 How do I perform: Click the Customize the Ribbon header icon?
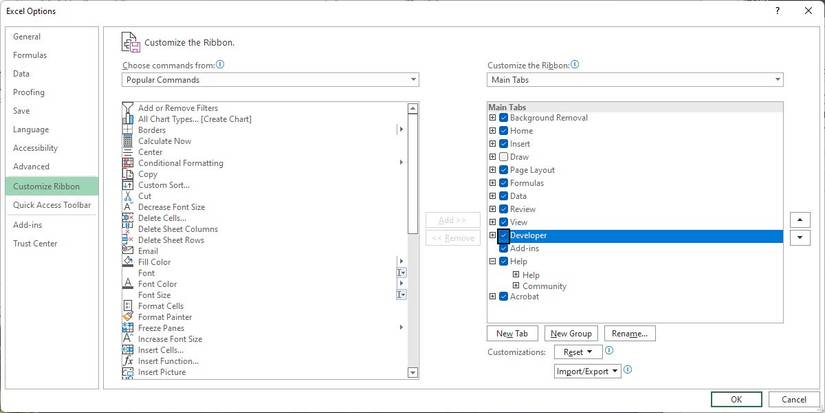[130, 42]
